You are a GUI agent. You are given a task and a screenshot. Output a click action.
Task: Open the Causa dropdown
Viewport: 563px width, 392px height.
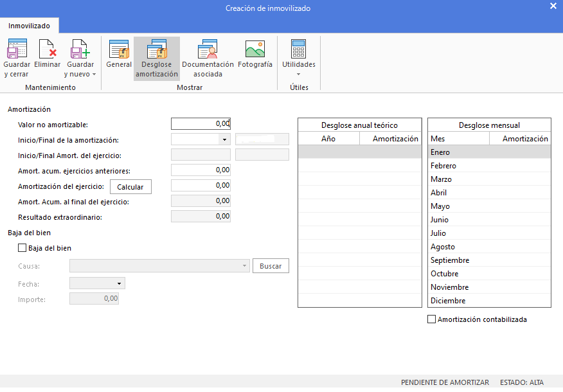click(244, 265)
